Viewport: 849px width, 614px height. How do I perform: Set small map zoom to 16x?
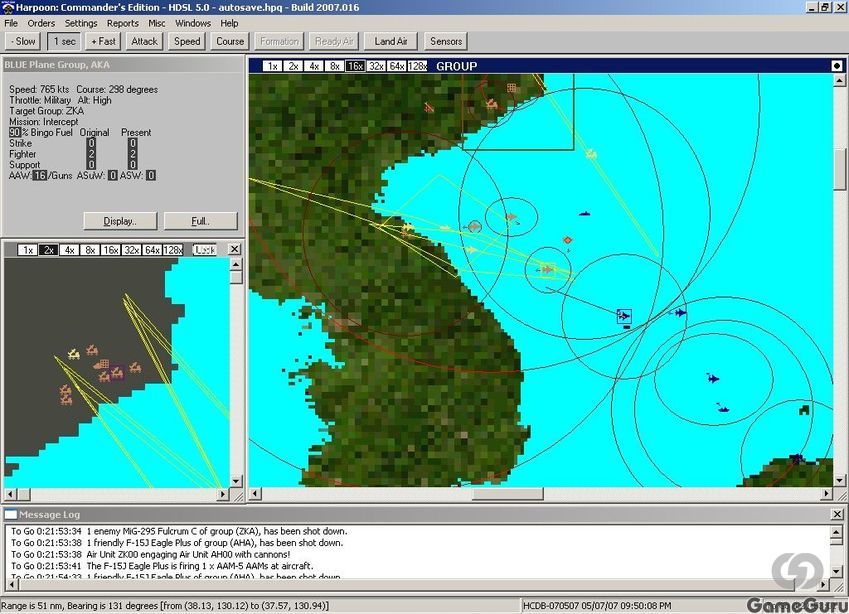(110, 250)
